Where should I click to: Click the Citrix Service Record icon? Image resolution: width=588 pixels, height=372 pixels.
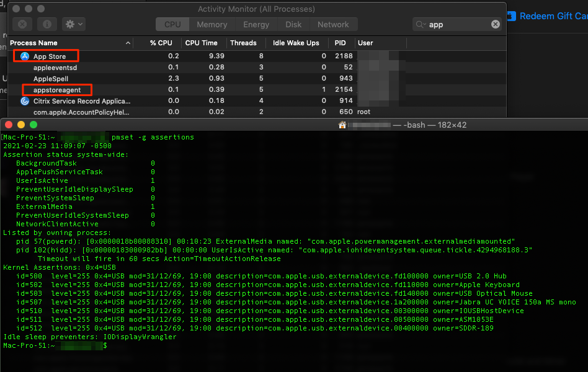click(x=25, y=101)
